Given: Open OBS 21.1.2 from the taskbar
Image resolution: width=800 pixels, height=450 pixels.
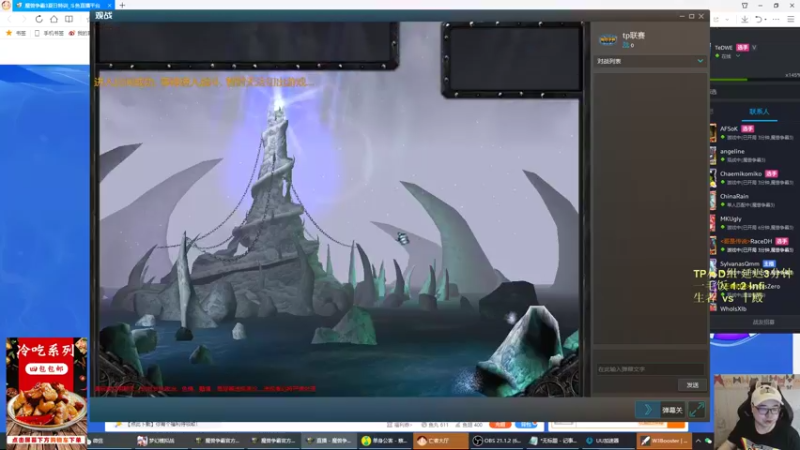Looking at the screenshot, I should tap(496, 440).
